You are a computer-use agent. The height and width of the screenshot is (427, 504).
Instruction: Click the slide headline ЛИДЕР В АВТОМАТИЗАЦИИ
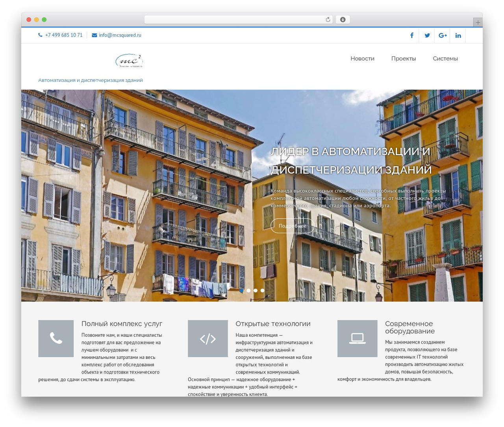click(351, 161)
